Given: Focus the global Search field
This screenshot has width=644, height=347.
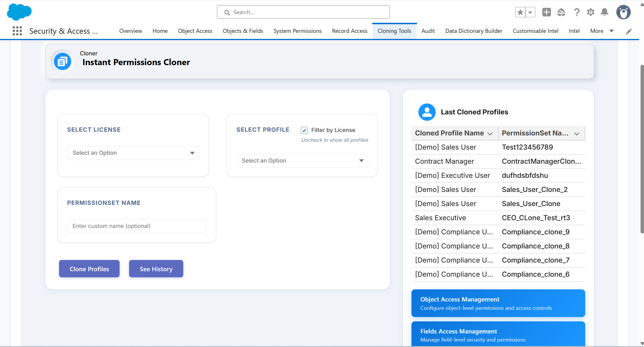Looking at the screenshot, I should 303,12.
